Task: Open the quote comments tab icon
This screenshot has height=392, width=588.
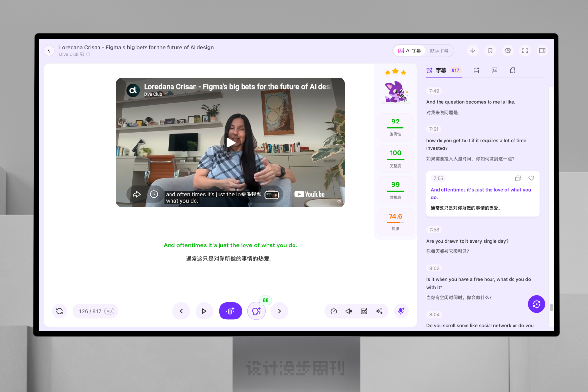Action: pyautogui.click(x=494, y=70)
